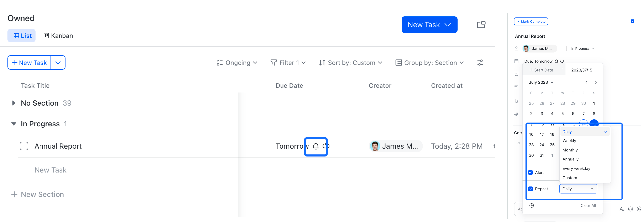Click the bell icon next to Due: Tomorrow
Screen dimensions: 644x224
[x=557, y=61]
